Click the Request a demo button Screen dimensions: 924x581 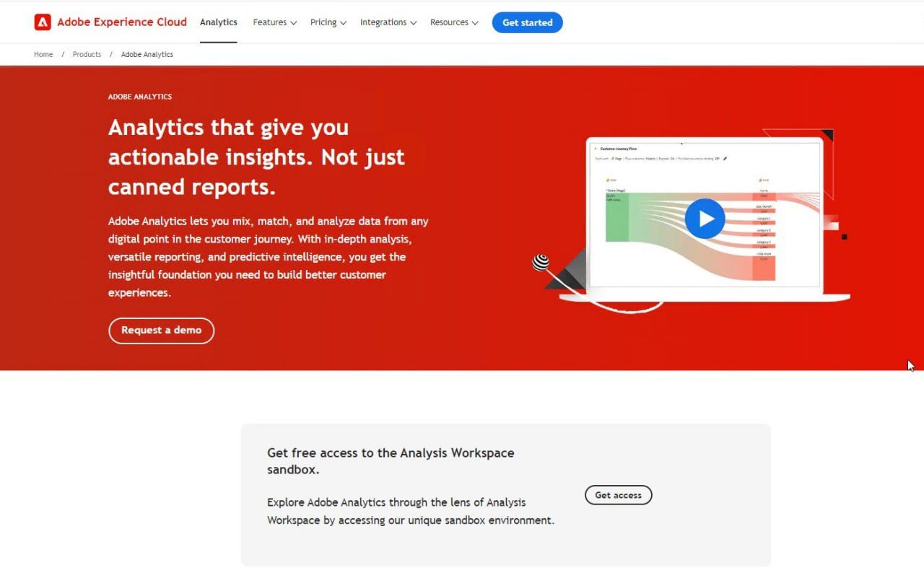pyautogui.click(x=161, y=331)
